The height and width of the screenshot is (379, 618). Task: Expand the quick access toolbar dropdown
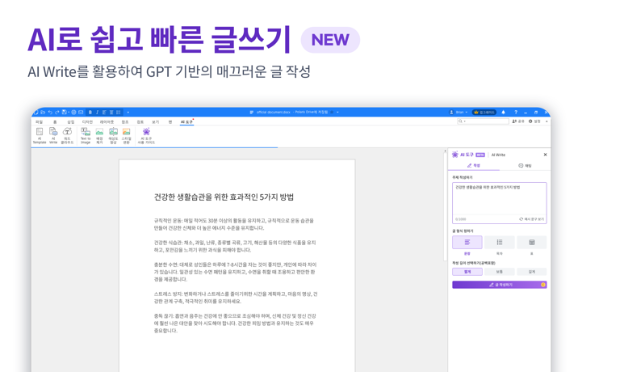[x=128, y=112]
